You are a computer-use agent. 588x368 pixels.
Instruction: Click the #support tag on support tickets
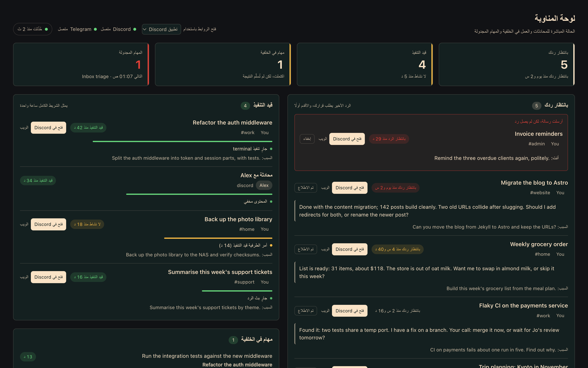(x=244, y=282)
